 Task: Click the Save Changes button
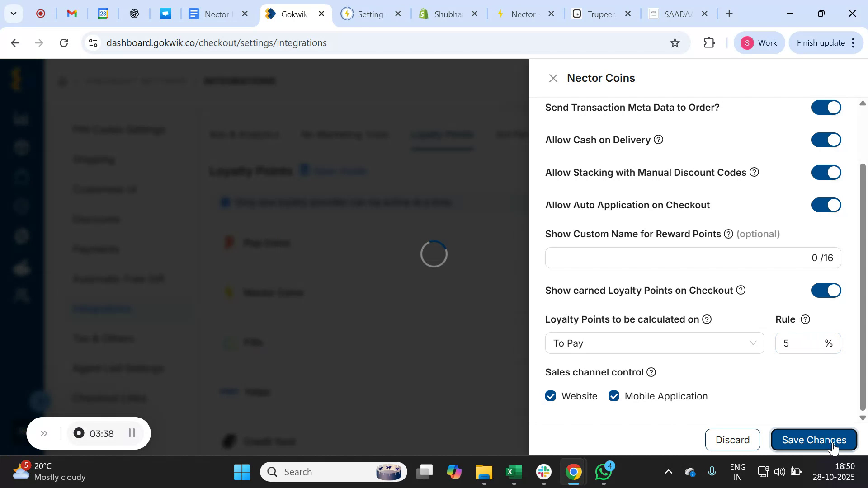(x=813, y=440)
